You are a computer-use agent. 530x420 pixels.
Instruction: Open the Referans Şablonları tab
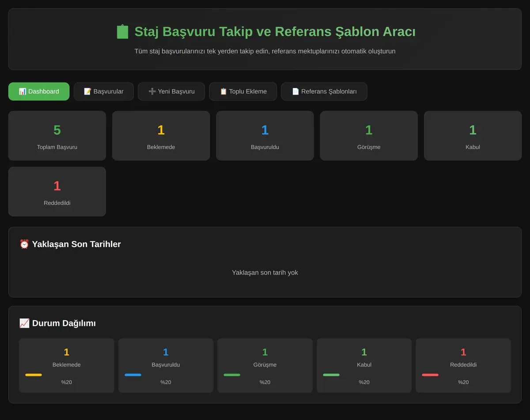click(324, 91)
